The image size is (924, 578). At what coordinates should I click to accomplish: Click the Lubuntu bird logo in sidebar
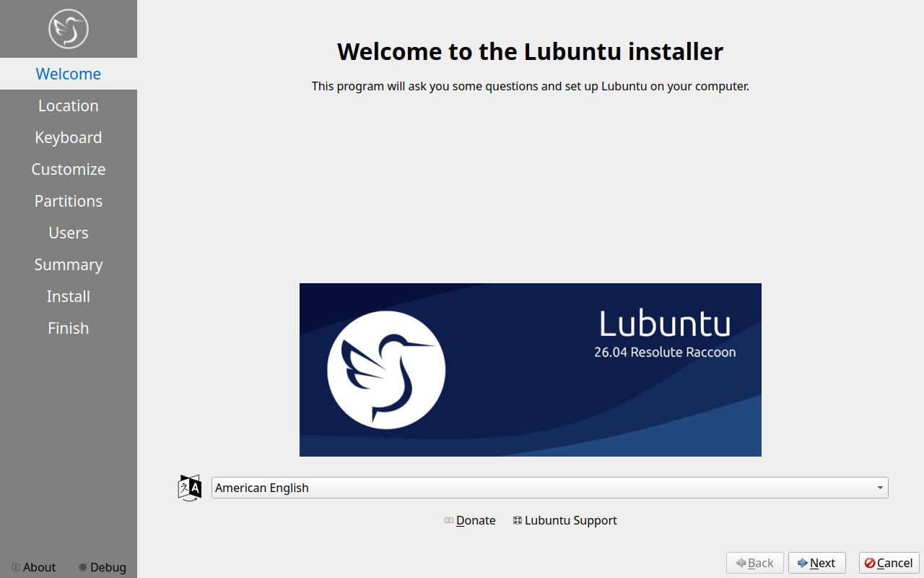(69, 29)
